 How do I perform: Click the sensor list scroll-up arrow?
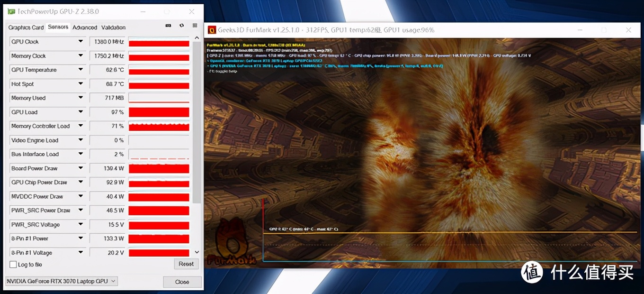pos(197,38)
